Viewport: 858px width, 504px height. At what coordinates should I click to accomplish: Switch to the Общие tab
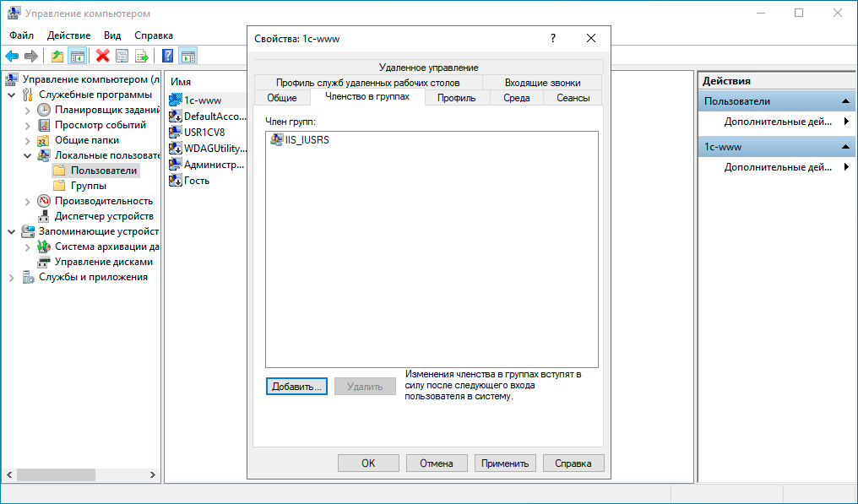[x=282, y=98]
